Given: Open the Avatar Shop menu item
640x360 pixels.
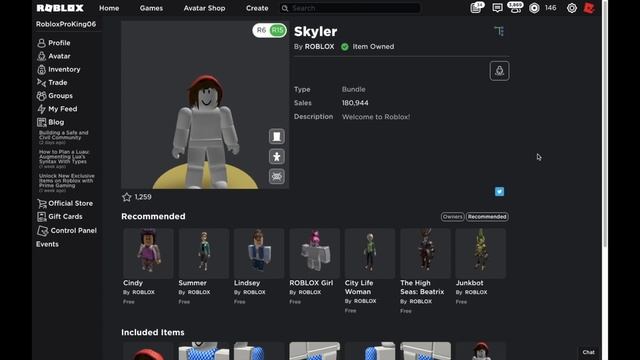Looking at the screenshot, I should click(x=204, y=8).
